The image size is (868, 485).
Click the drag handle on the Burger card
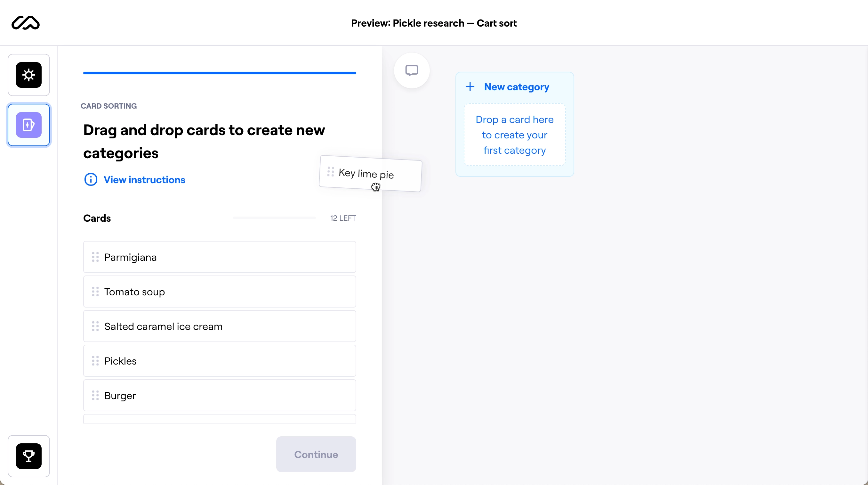[95, 395]
